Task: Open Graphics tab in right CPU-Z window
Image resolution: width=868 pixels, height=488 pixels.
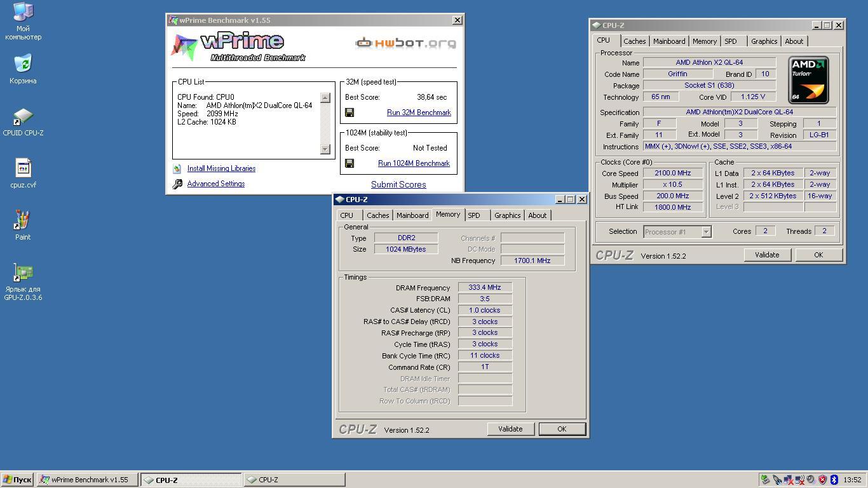Action: [x=764, y=41]
